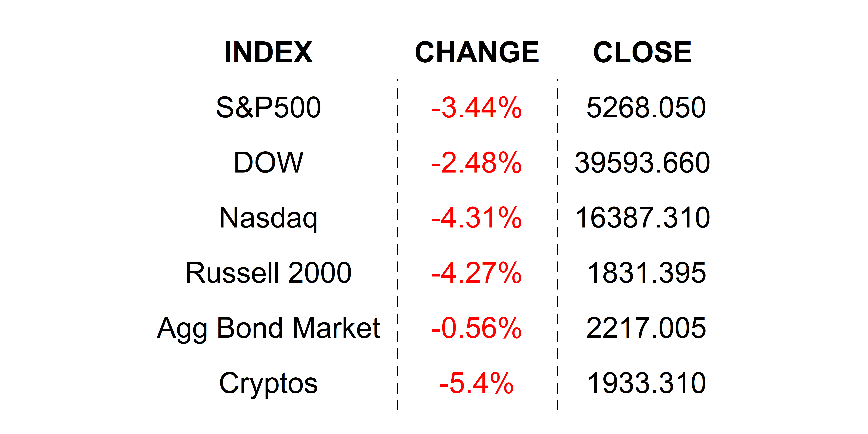Select the DOW change value -2.48%
This screenshot has width=868, height=434.
(477, 163)
